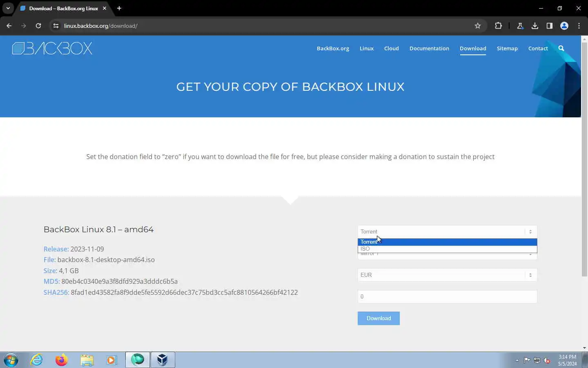Viewport: 588px width, 368px height.
Task: Select the BackBox Linux 8.1 – amd64 heading
Action: 98,229
